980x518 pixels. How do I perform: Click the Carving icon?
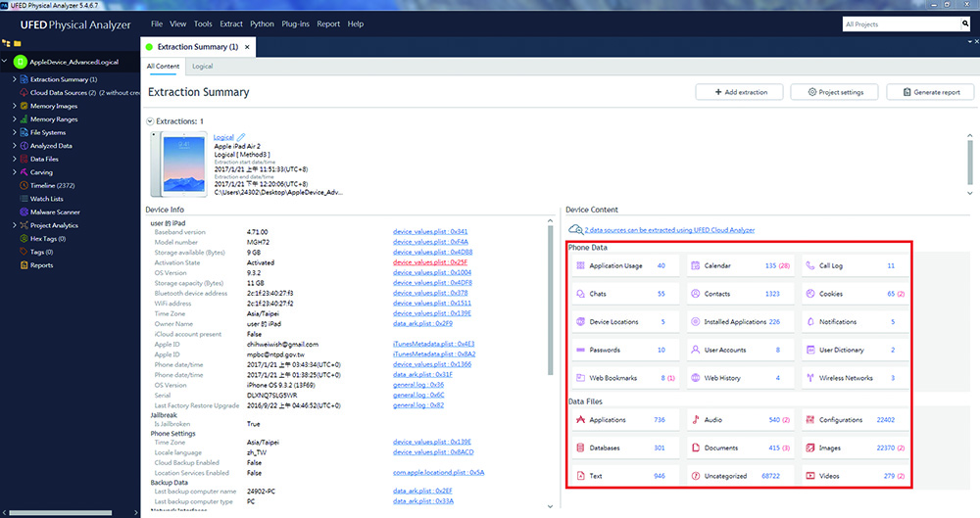click(x=24, y=171)
